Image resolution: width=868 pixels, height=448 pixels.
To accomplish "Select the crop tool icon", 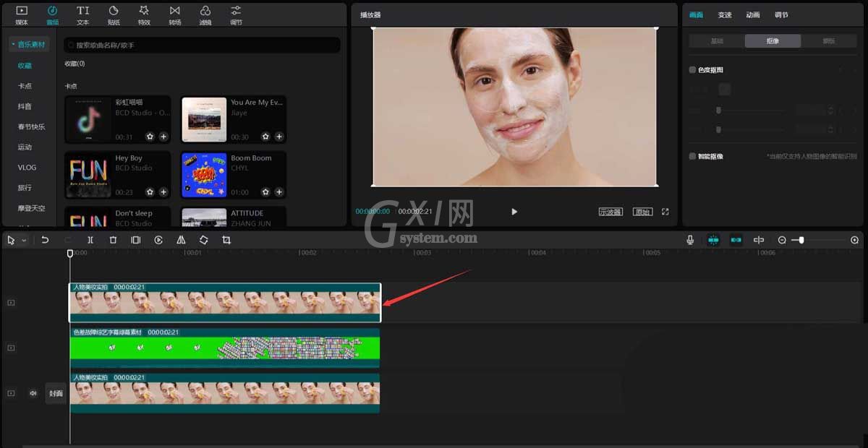I will (226, 240).
